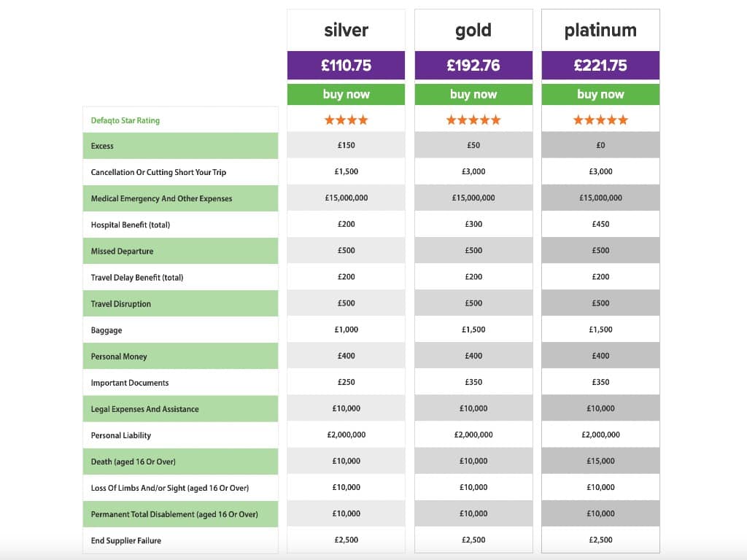Click silver's £1,500 cancellation cover cell
The height and width of the screenshot is (560, 747).
click(x=347, y=171)
